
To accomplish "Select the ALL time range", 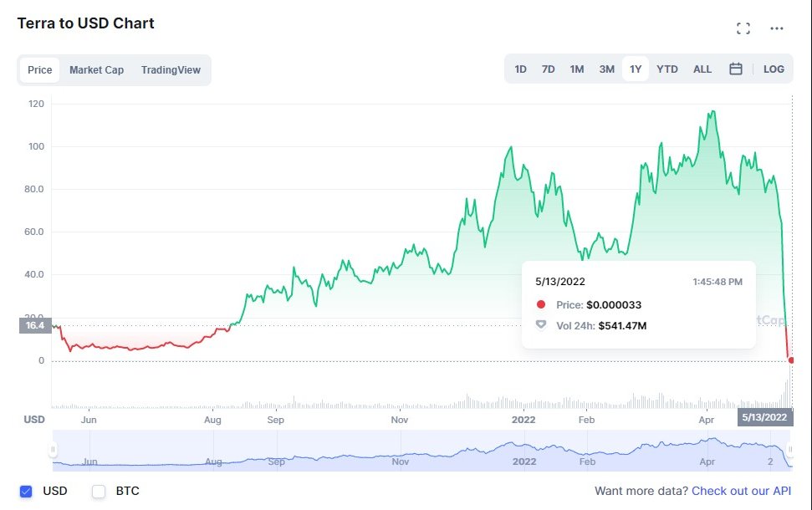I will [x=702, y=69].
